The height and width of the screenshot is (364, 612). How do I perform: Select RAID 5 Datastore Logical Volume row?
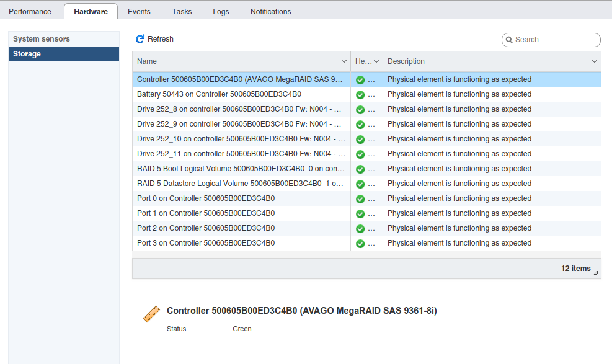coord(366,184)
